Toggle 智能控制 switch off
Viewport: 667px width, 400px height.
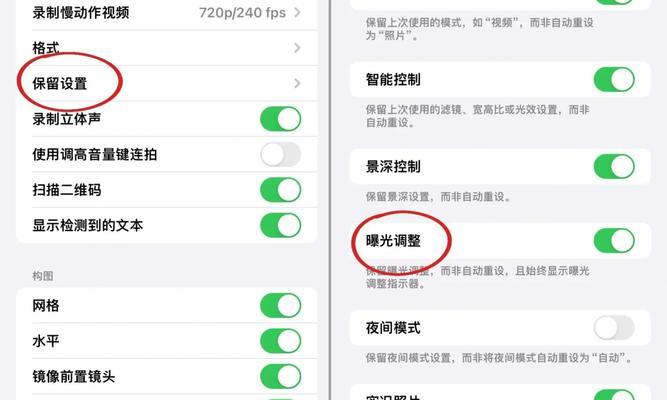[x=614, y=80]
